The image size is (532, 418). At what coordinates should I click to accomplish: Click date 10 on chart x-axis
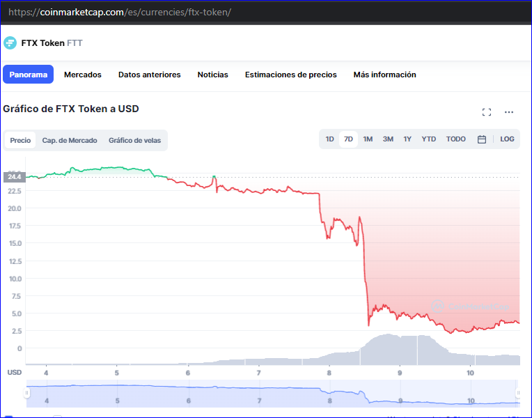click(470, 373)
